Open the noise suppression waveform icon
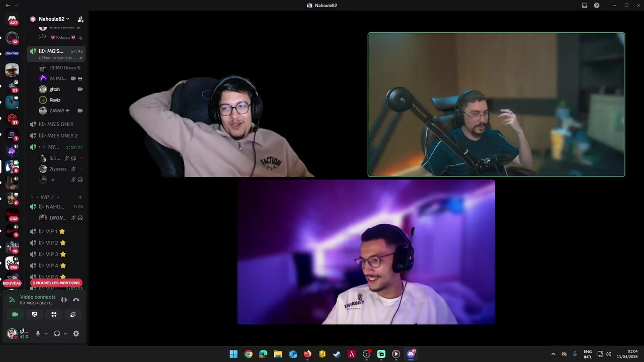This screenshot has height=362, width=644. pyautogui.click(x=64, y=300)
